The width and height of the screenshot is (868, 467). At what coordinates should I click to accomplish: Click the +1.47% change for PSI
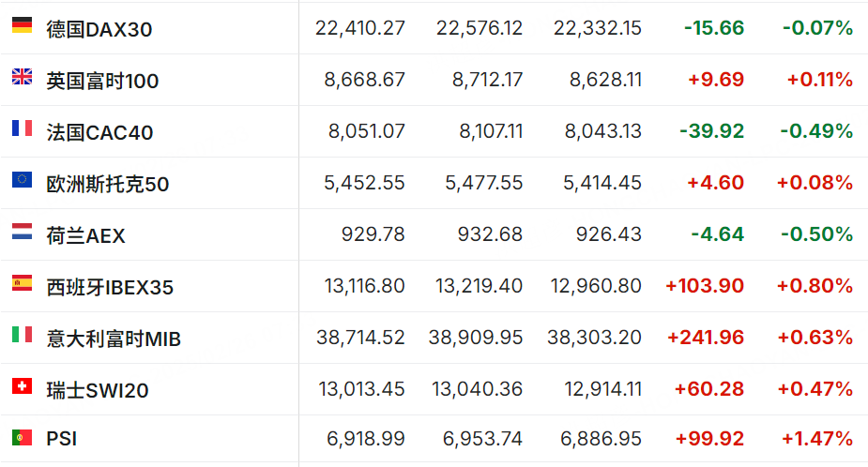coord(816,439)
